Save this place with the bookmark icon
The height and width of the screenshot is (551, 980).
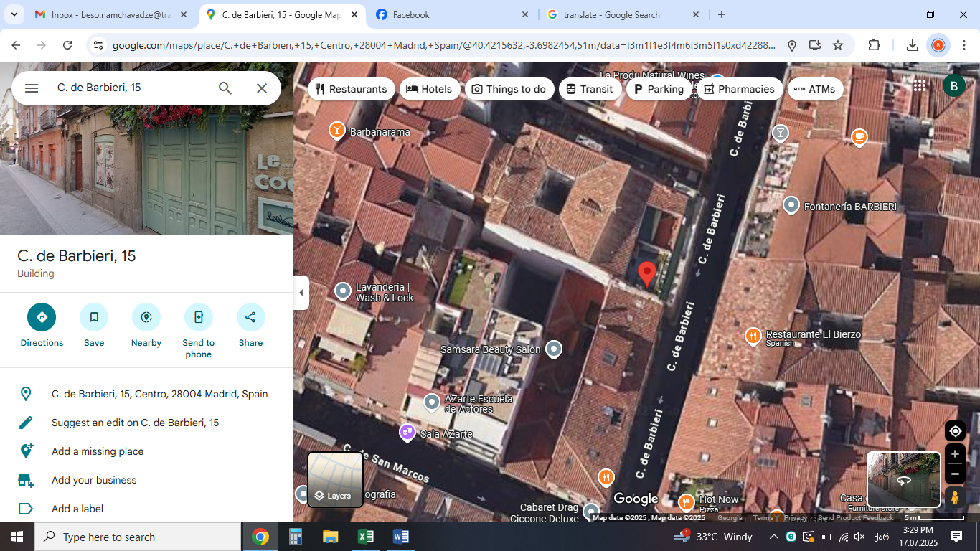click(94, 317)
